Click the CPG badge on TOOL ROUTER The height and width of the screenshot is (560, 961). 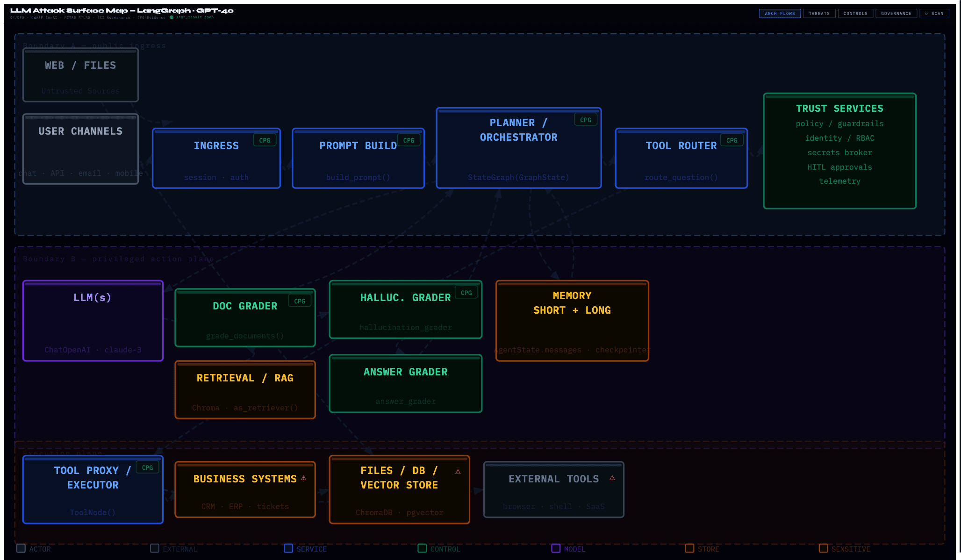pos(732,140)
